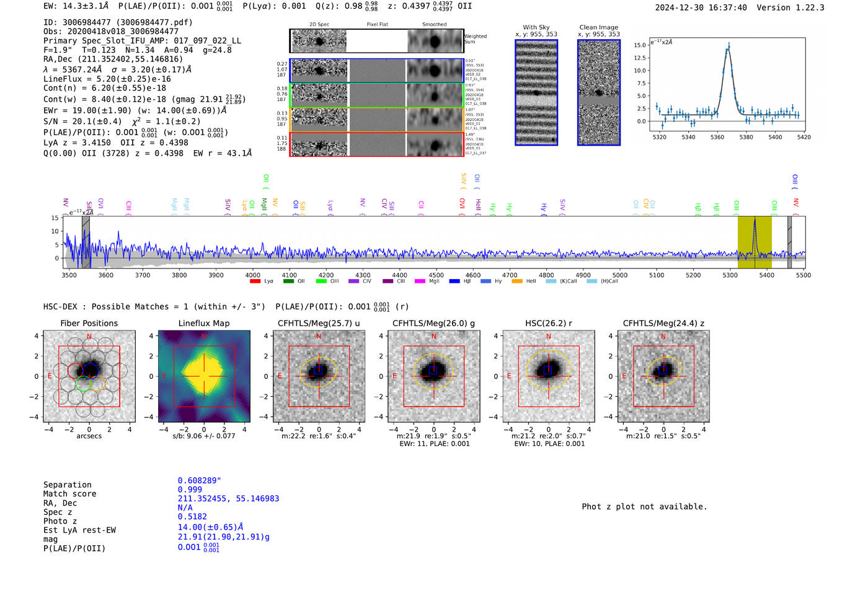Pick the lime OIII legend swatch
868x591 pixels.
tap(321, 281)
